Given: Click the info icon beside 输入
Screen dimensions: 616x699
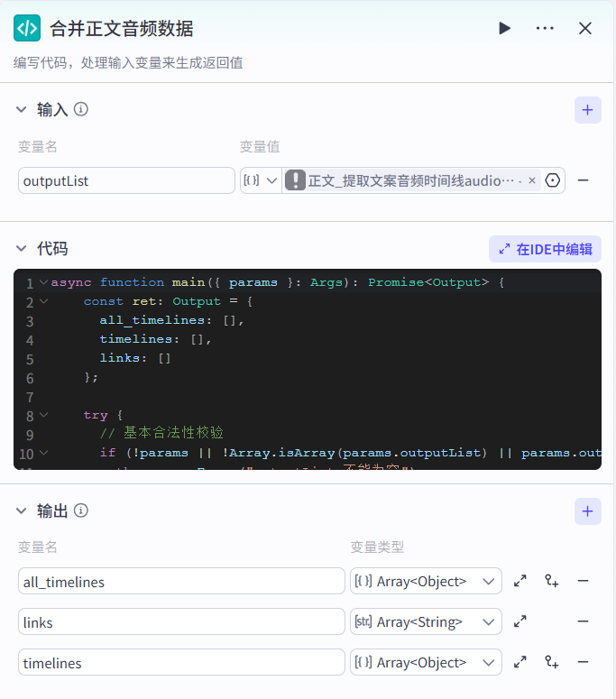Looking at the screenshot, I should tap(81, 109).
